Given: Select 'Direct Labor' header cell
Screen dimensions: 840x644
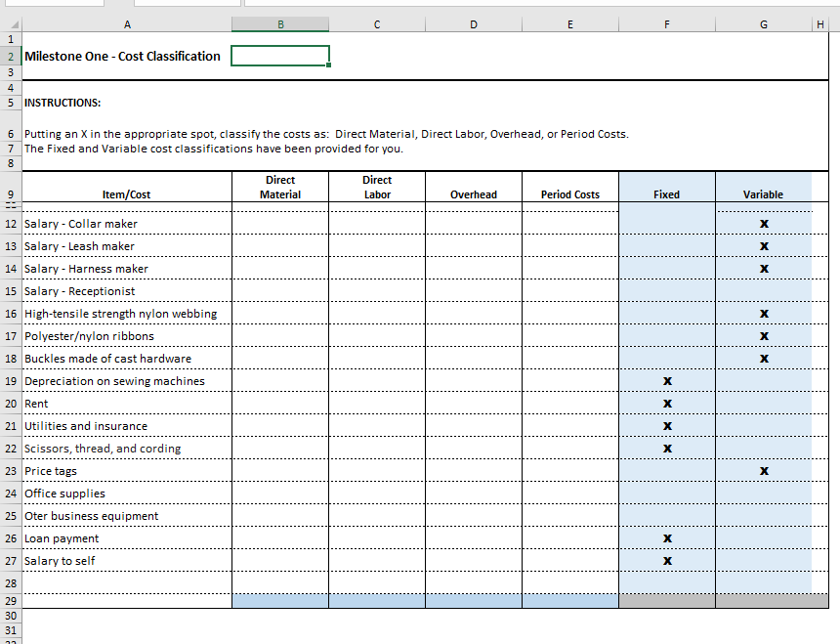Looking at the screenshot, I should (377, 187).
